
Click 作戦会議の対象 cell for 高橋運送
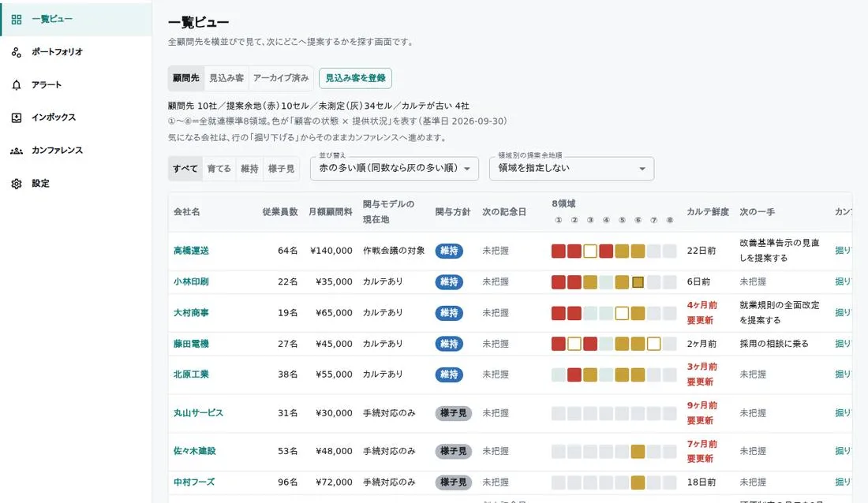394,251
